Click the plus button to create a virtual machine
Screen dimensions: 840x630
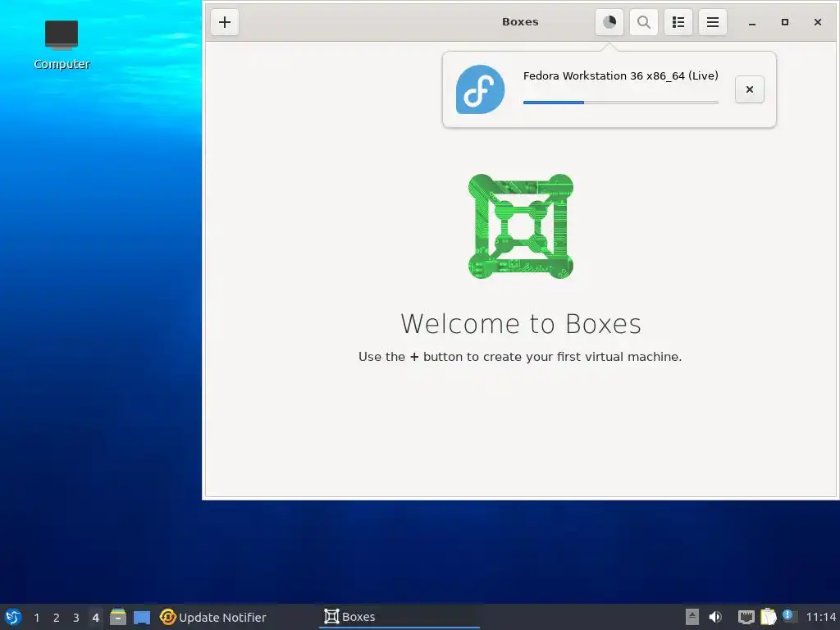coord(225,22)
